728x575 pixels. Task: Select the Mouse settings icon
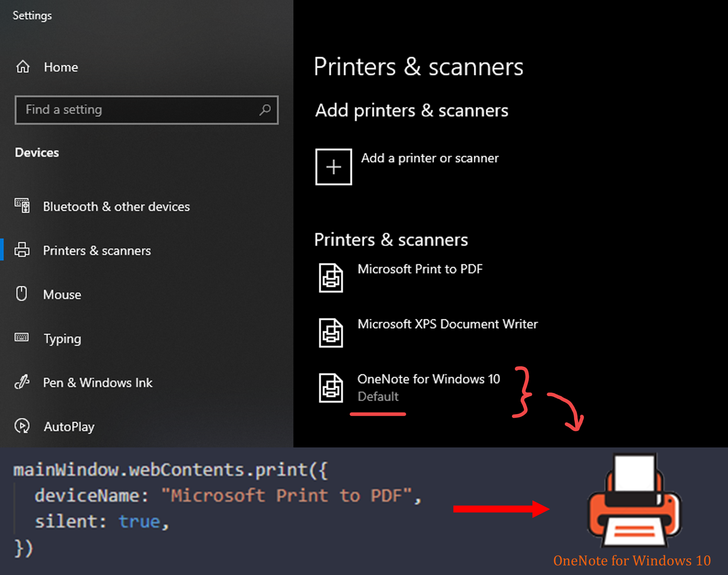click(x=21, y=293)
